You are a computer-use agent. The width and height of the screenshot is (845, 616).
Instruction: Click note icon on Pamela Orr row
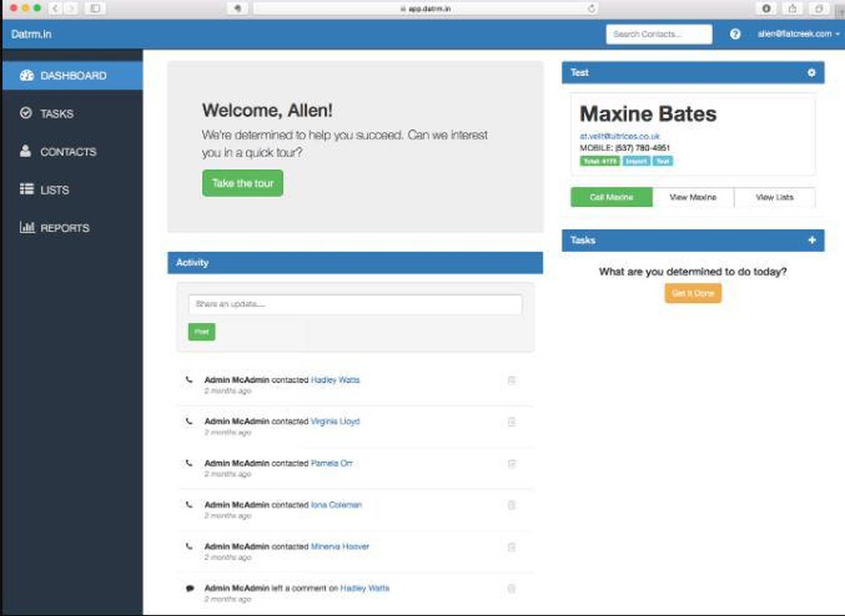511,464
